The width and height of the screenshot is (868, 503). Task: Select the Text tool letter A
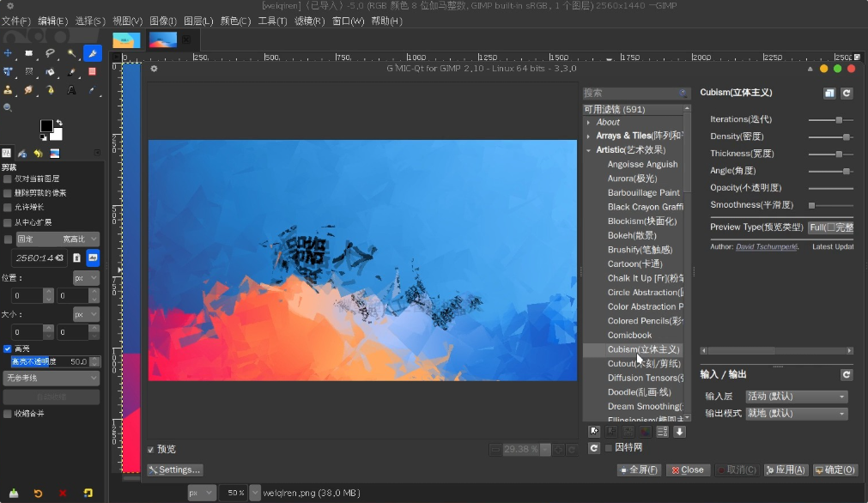pyautogui.click(x=71, y=89)
